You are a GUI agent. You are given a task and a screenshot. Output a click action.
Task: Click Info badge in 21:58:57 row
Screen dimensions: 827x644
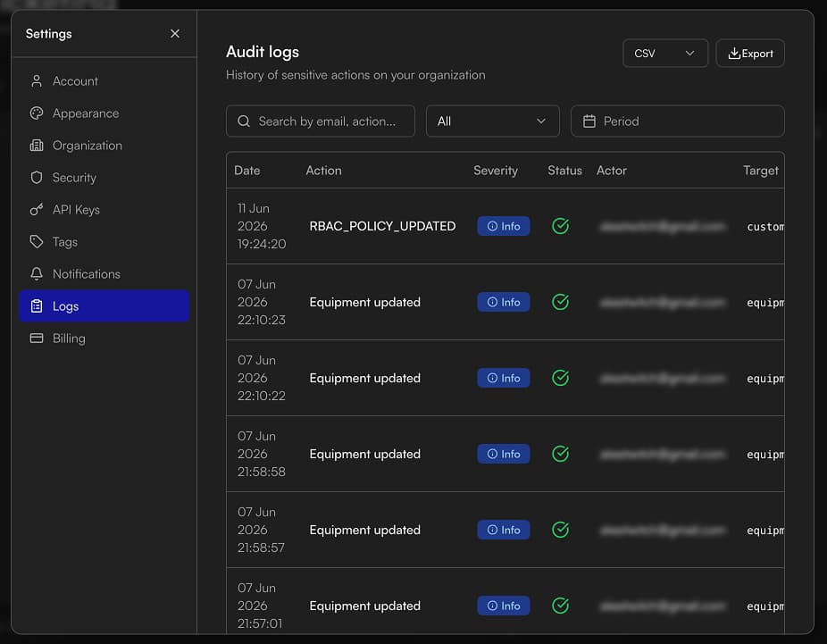pyautogui.click(x=503, y=530)
